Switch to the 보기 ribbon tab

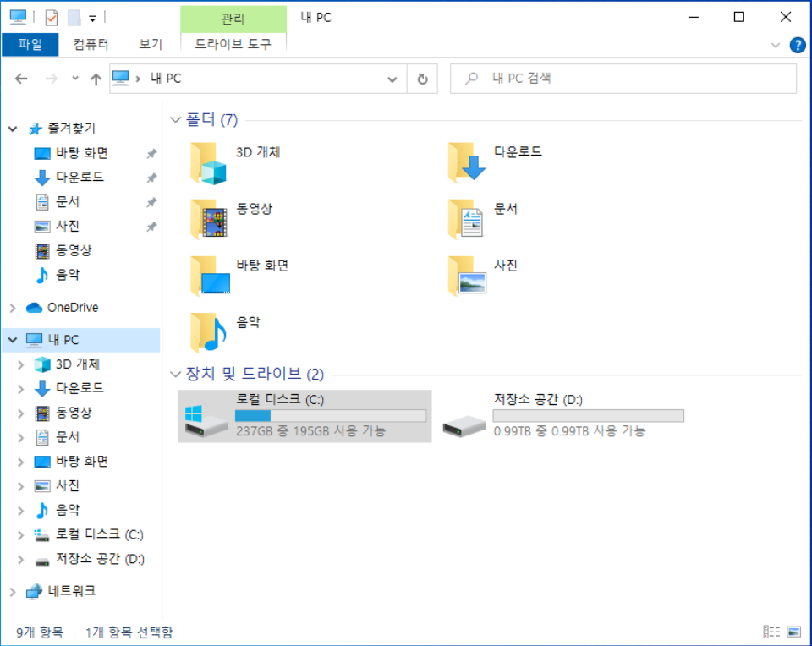pos(150,45)
